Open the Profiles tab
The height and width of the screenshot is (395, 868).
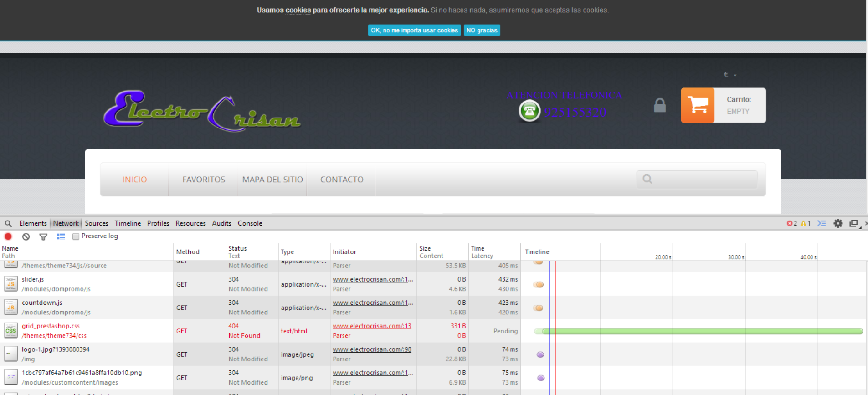click(158, 223)
